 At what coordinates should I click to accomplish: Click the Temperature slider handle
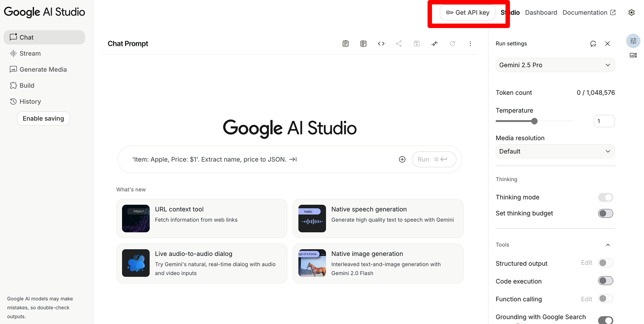click(x=534, y=121)
